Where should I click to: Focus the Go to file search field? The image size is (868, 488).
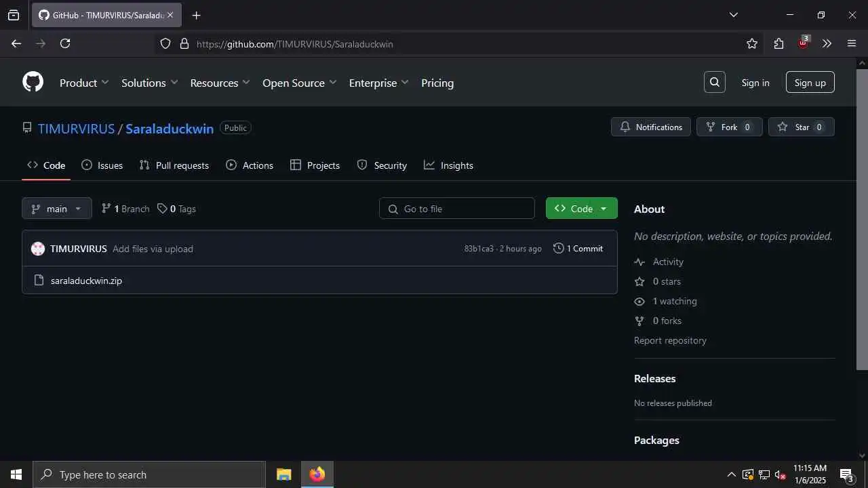tap(457, 209)
